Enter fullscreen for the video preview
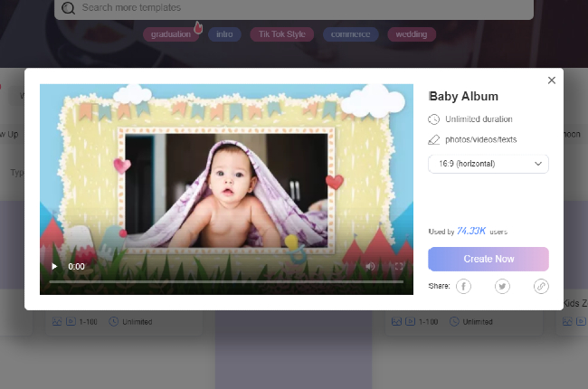588x389 pixels. pos(397,267)
